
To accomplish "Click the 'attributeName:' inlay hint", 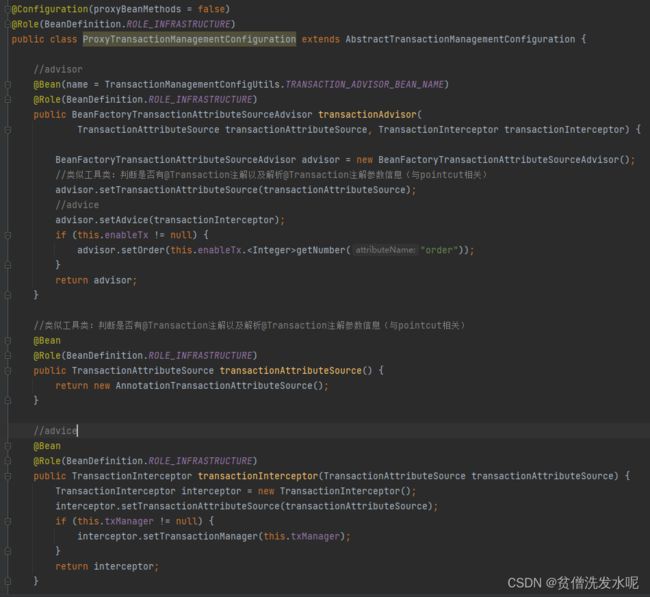I will click(x=385, y=250).
